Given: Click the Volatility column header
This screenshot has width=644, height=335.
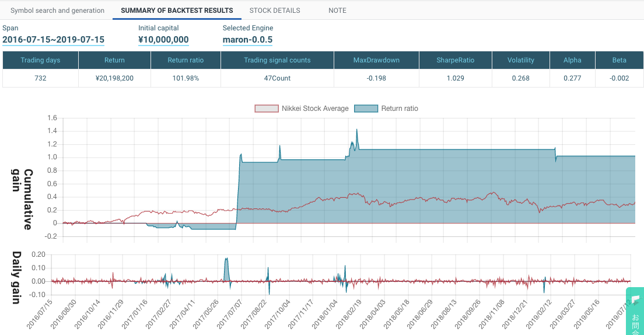Looking at the screenshot, I should pos(521,60).
